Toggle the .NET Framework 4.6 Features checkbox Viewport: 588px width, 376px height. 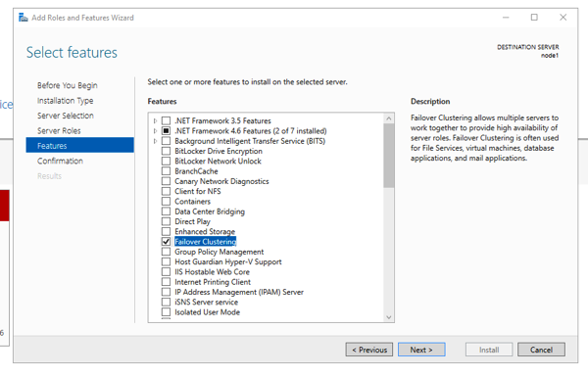coord(166,130)
